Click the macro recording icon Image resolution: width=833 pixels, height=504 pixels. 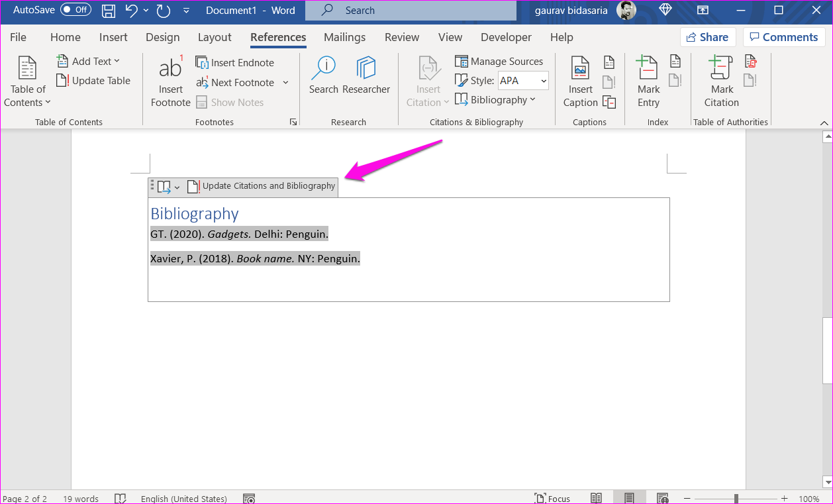249,498
